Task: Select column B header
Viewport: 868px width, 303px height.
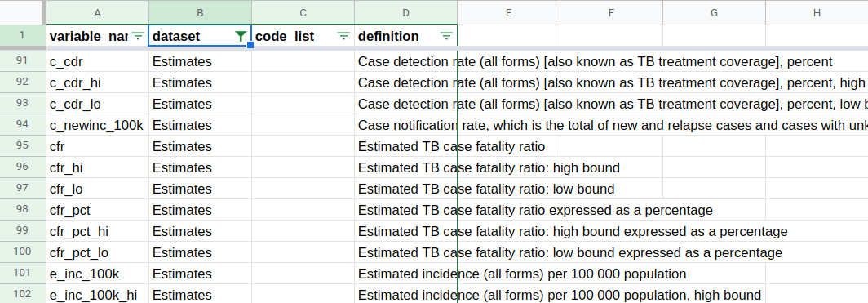Action: pos(200,12)
